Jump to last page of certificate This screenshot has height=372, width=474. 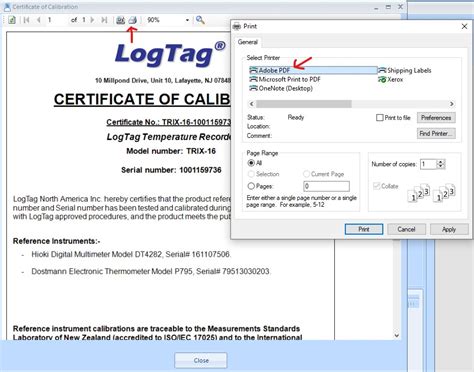tap(104, 20)
